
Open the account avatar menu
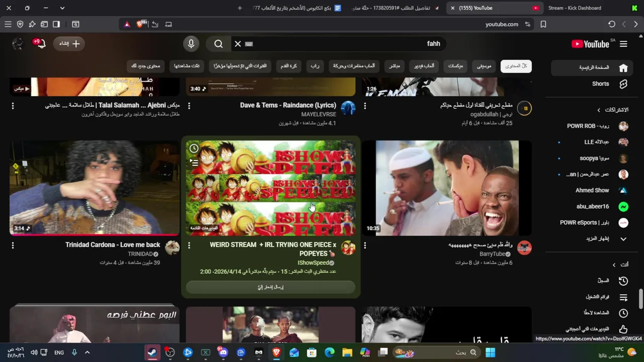pyautogui.click(x=18, y=44)
